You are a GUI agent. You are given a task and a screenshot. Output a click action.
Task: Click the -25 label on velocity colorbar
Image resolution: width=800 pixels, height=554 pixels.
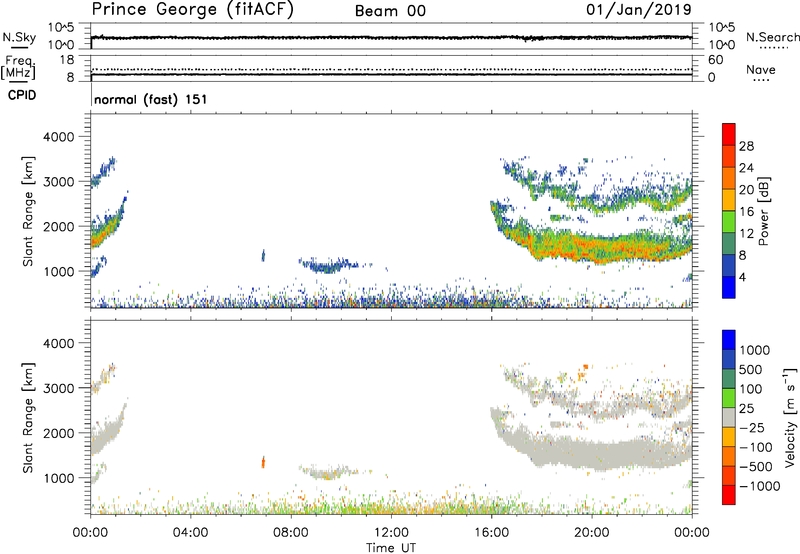click(752, 427)
